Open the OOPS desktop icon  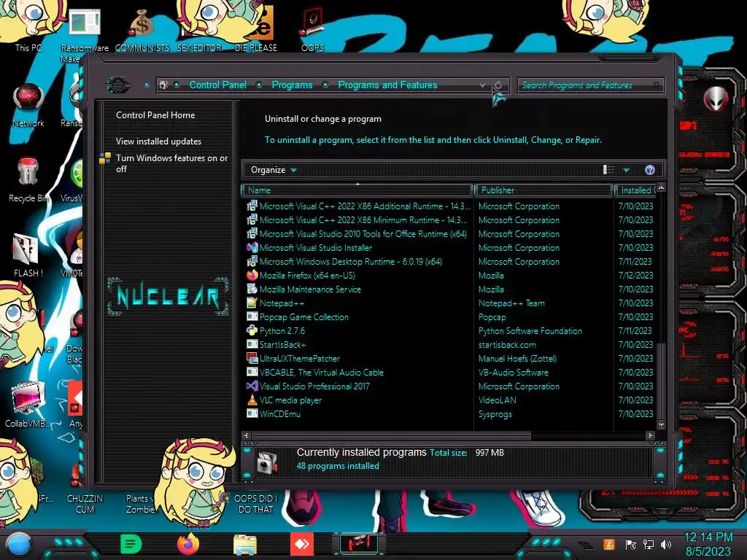tap(312, 29)
